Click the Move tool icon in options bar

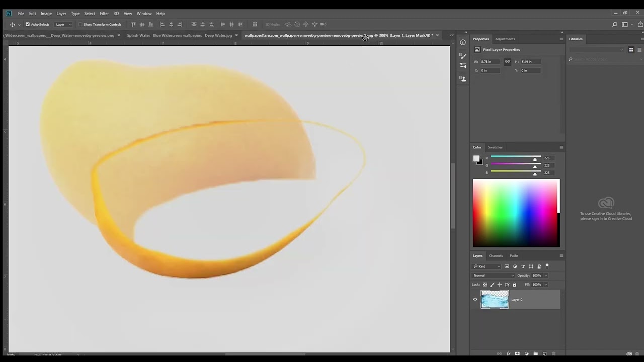(x=13, y=24)
